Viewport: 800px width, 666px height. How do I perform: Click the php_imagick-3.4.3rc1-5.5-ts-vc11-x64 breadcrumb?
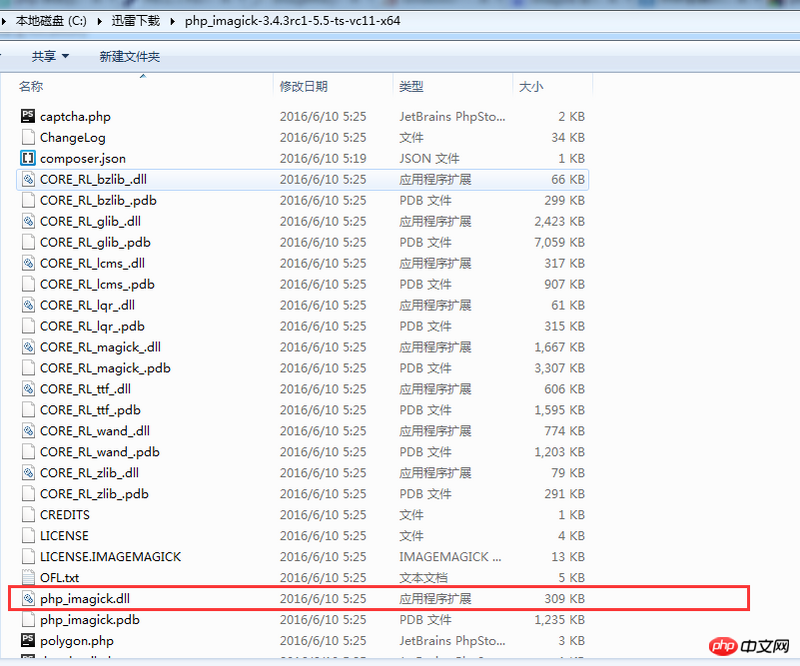pos(292,21)
